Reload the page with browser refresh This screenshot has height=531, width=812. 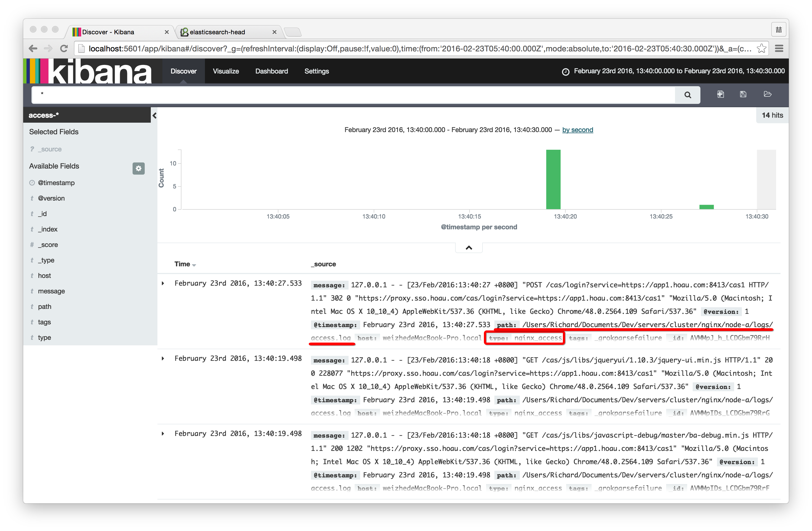pos(64,48)
